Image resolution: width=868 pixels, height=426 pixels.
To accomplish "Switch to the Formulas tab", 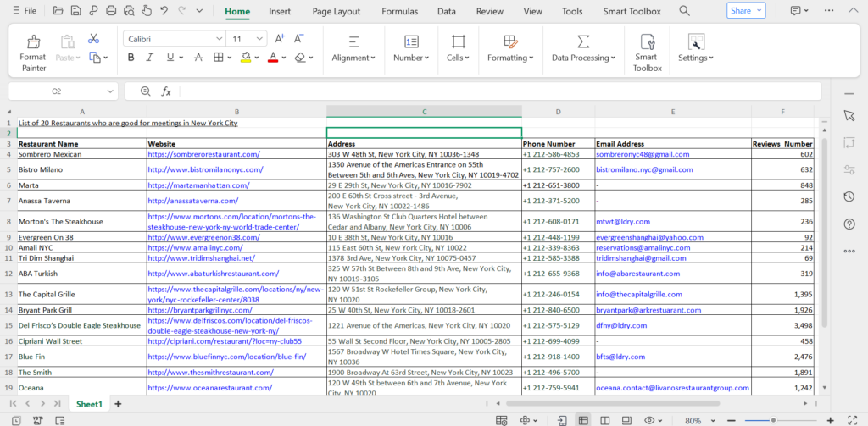I will [x=400, y=11].
